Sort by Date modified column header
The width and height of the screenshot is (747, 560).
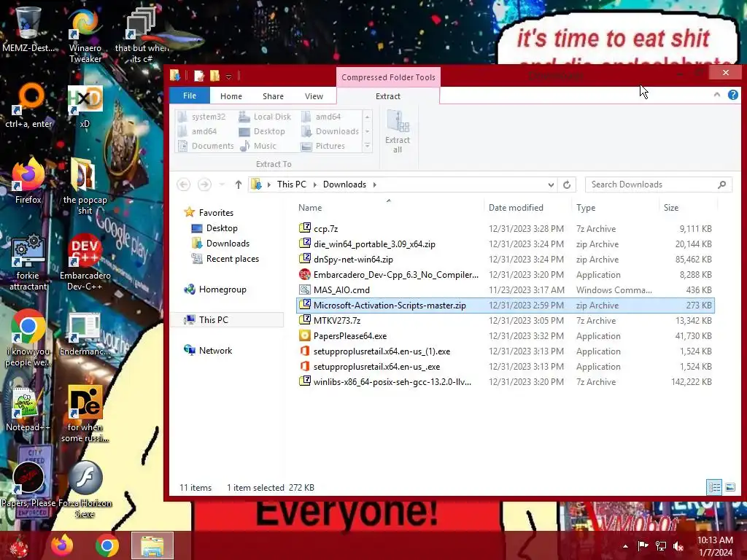pyautogui.click(x=527, y=208)
